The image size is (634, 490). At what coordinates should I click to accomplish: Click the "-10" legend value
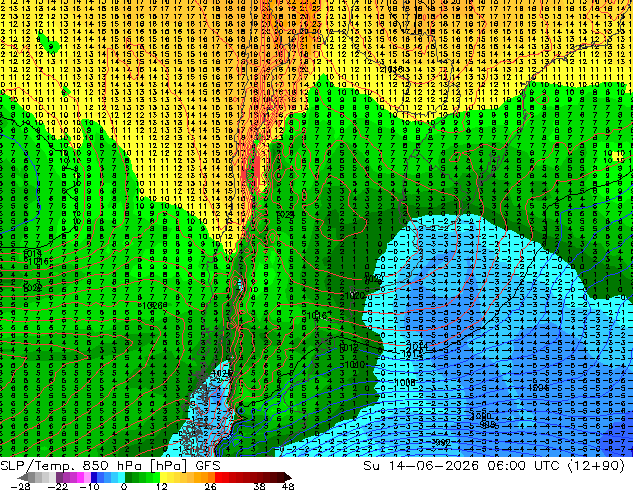[89, 486]
